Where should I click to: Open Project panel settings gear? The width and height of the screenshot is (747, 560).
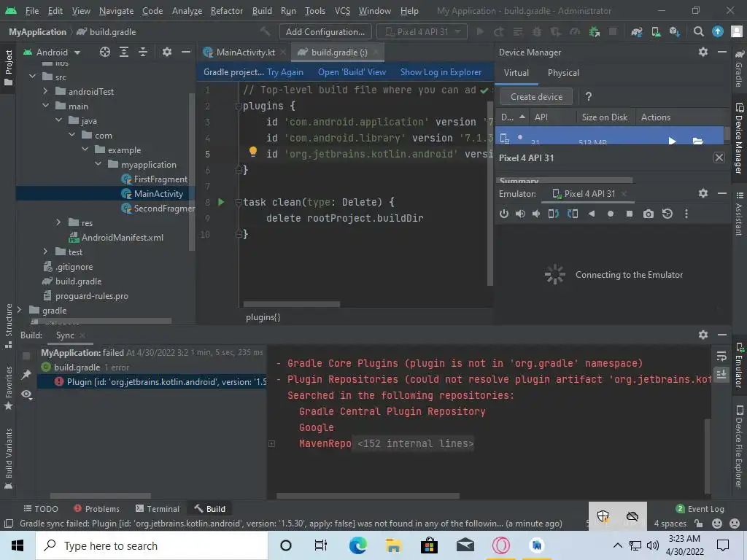167,52
